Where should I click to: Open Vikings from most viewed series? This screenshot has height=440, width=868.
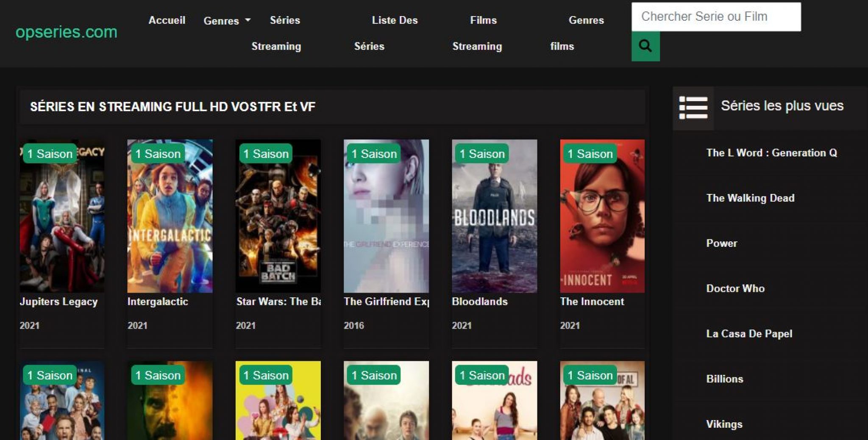tap(724, 424)
